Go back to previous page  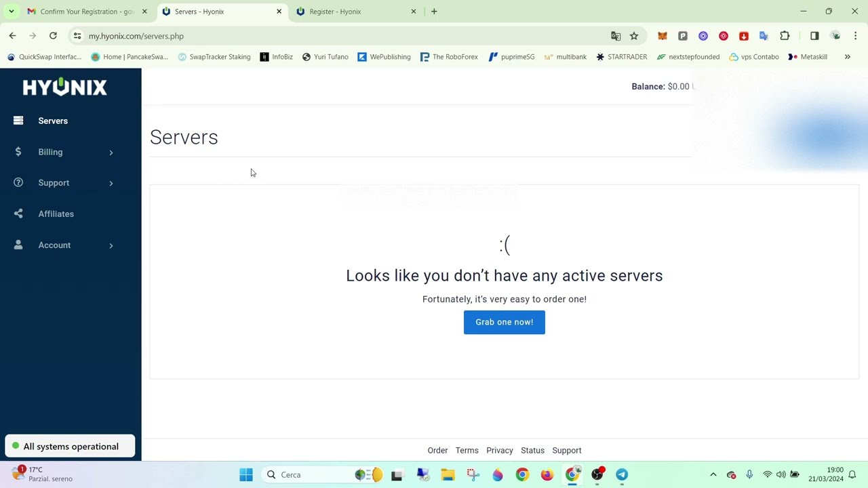(x=12, y=36)
